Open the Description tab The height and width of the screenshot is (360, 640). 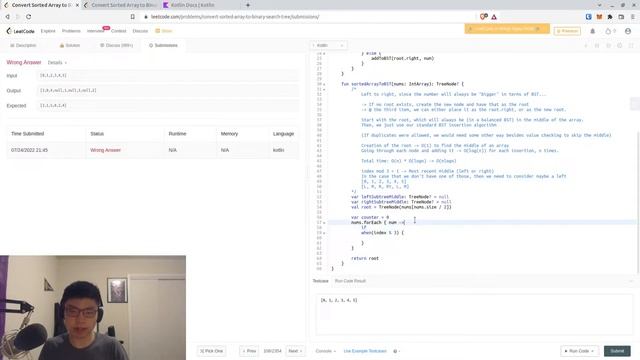[23, 45]
